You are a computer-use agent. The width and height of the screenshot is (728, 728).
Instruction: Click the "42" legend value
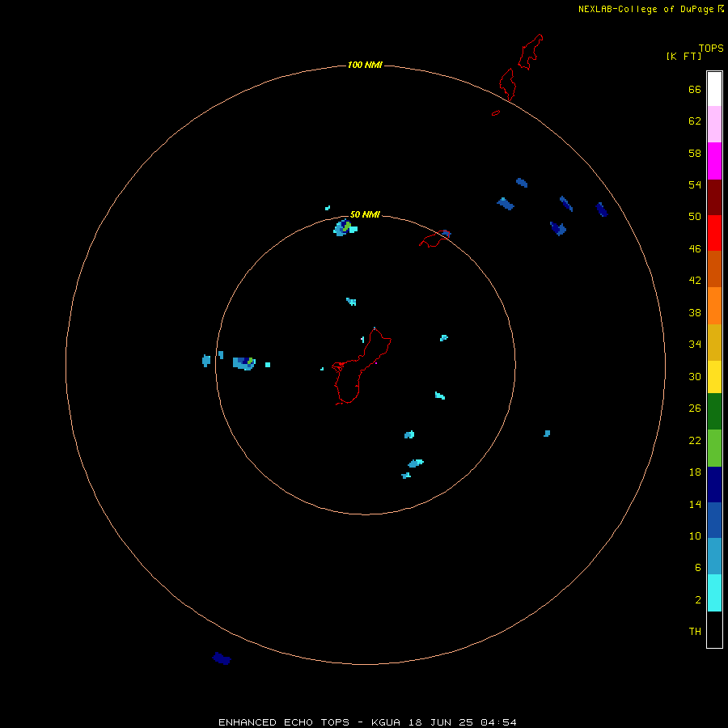[x=695, y=281]
